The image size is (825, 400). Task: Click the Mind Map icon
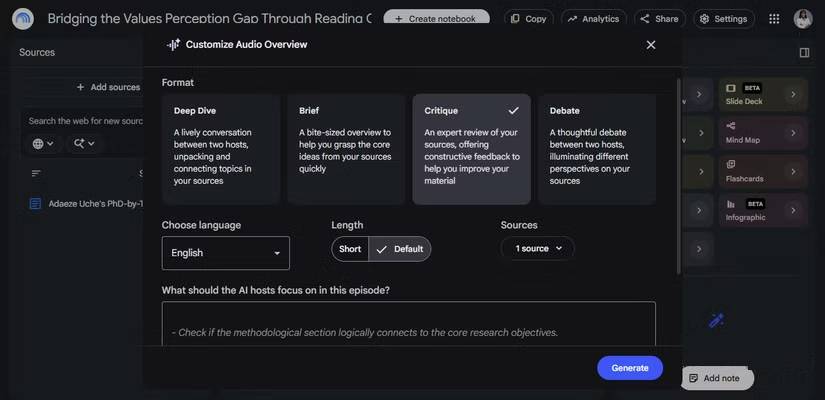(x=731, y=126)
